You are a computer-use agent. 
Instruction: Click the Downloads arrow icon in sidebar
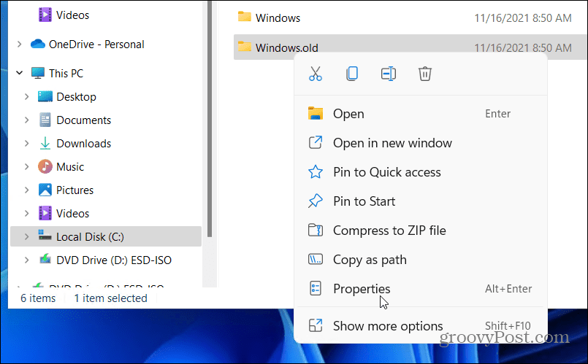[45, 143]
